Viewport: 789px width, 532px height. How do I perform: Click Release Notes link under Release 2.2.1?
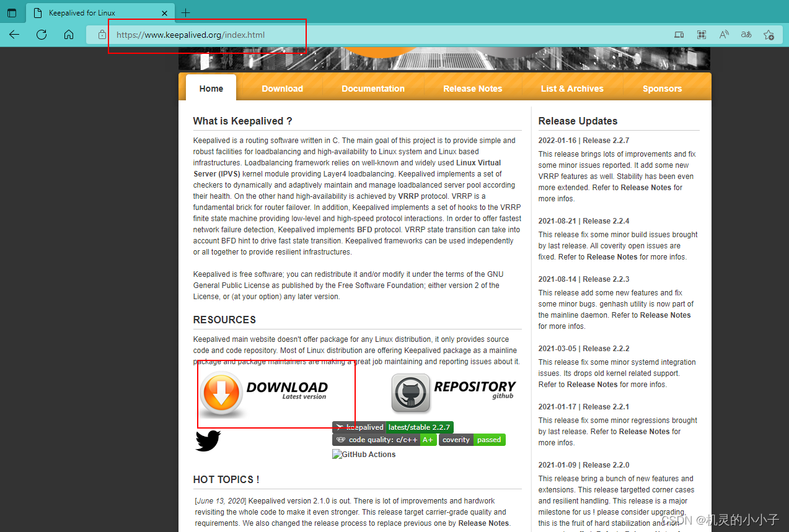click(645, 432)
